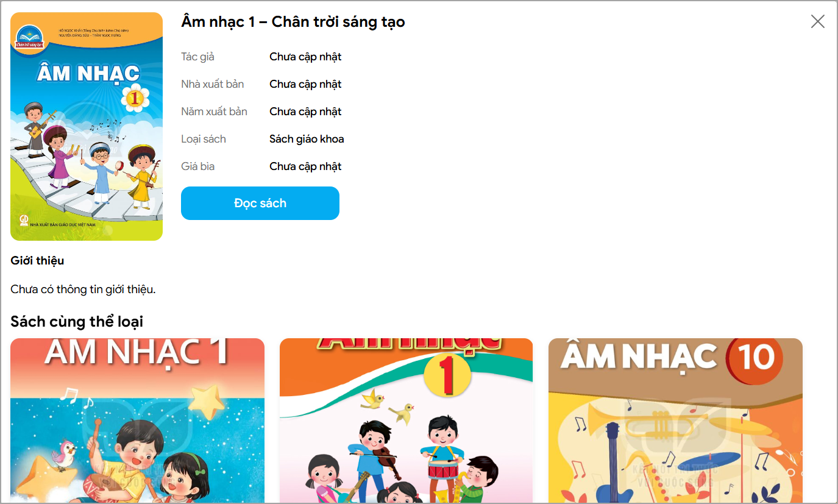Click the Nhà xuất bản label

[x=213, y=84]
